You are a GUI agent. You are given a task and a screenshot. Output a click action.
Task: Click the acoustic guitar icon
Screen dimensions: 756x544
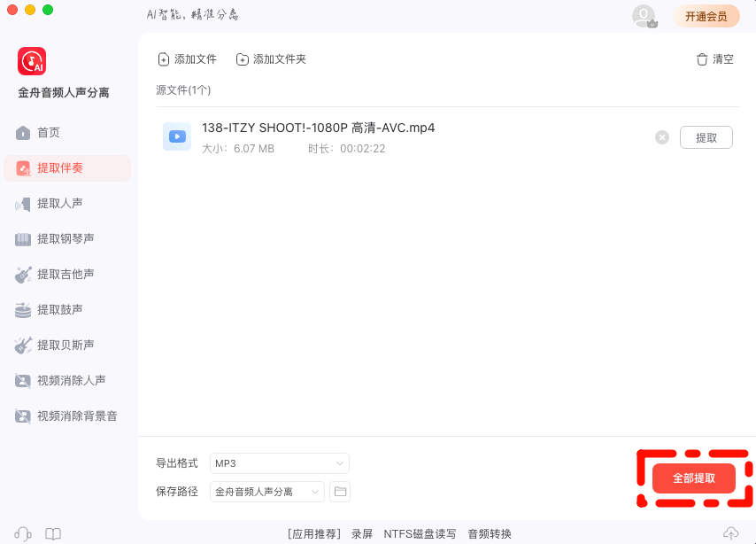pos(23,275)
